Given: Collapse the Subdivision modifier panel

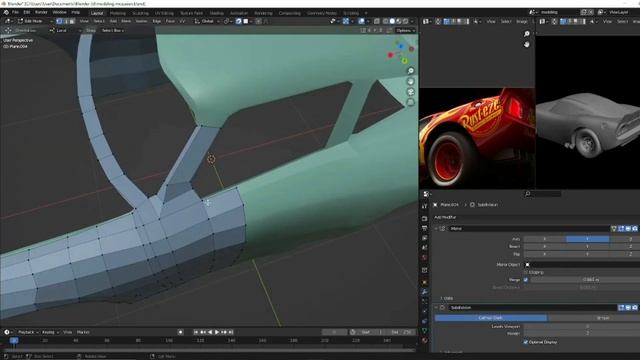Looking at the screenshot, I should click(x=436, y=308).
